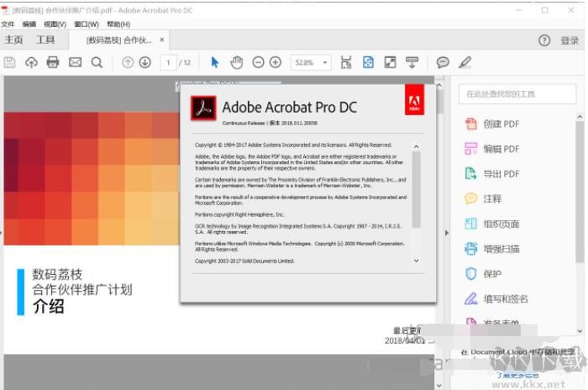Open the 编辑 PDF tool
The width and height of the screenshot is (588, 390).
492,149
